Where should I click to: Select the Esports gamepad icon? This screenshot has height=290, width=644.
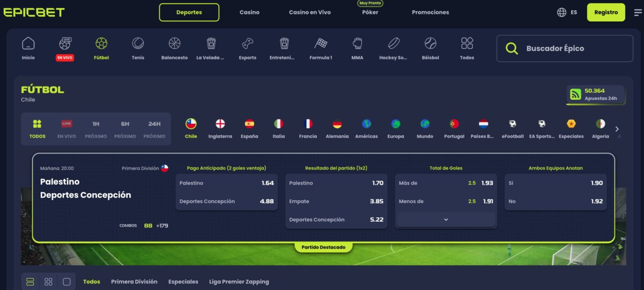pos(247,48)
